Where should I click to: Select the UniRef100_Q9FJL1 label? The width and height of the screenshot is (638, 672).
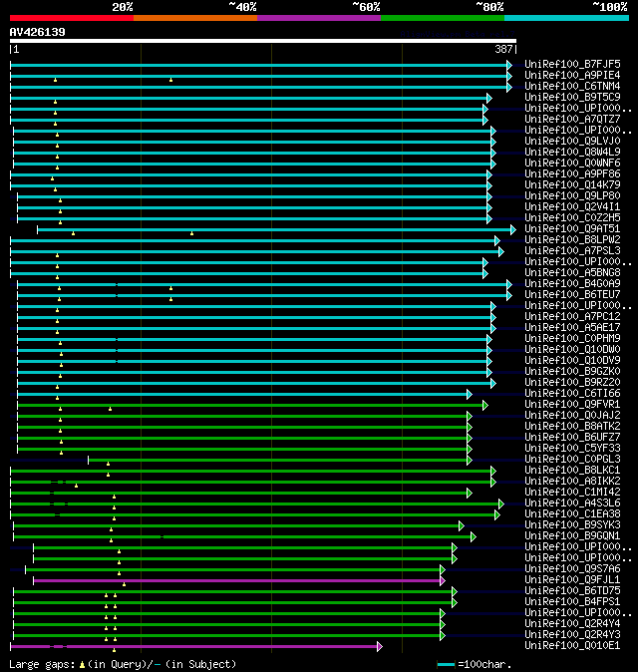[572, 580]
